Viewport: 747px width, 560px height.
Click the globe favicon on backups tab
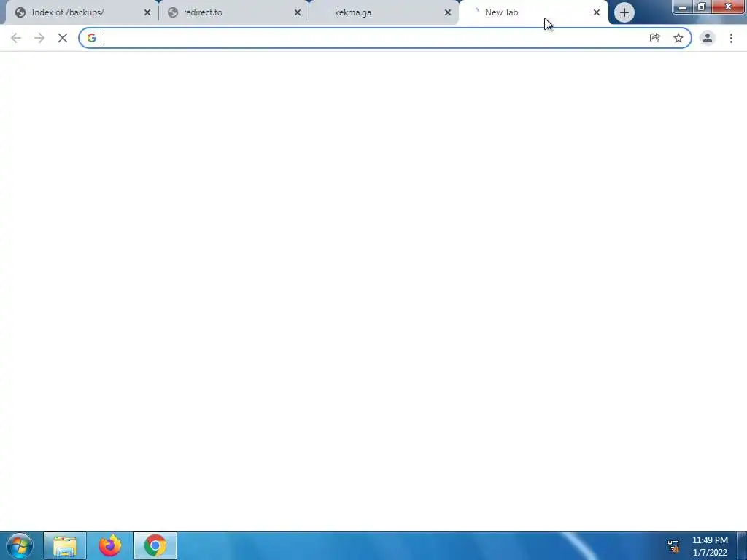click(20, 12)
